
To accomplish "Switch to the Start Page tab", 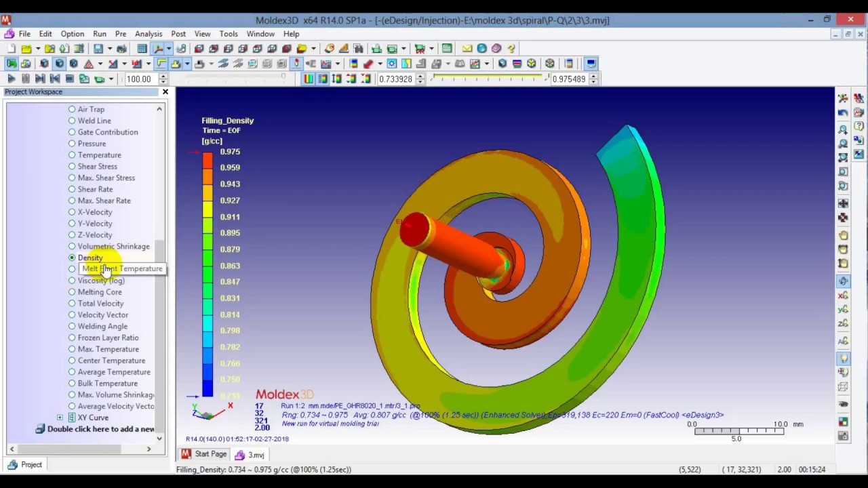I will click(x=204, y=454).
